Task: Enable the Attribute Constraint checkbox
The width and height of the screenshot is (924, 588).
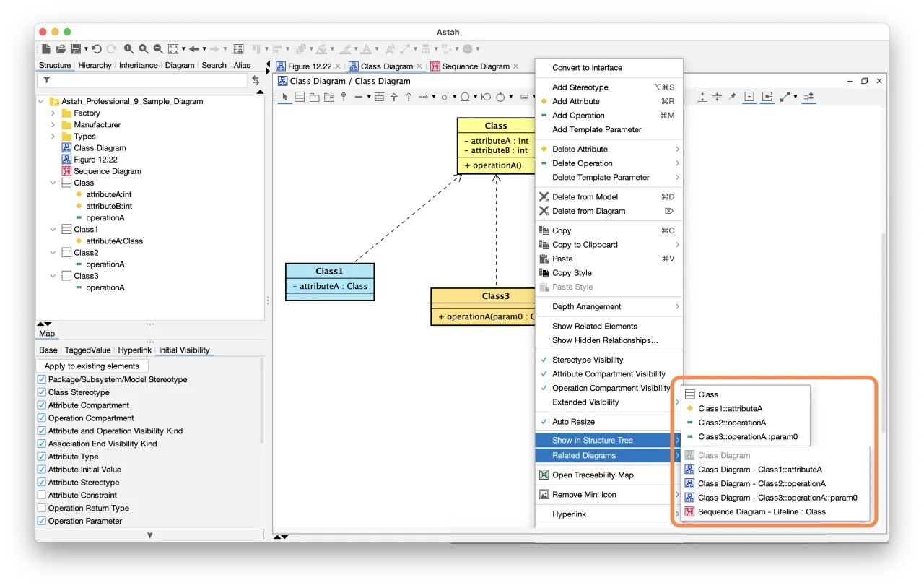Action: pyautogui.click(x=42, y=495)
